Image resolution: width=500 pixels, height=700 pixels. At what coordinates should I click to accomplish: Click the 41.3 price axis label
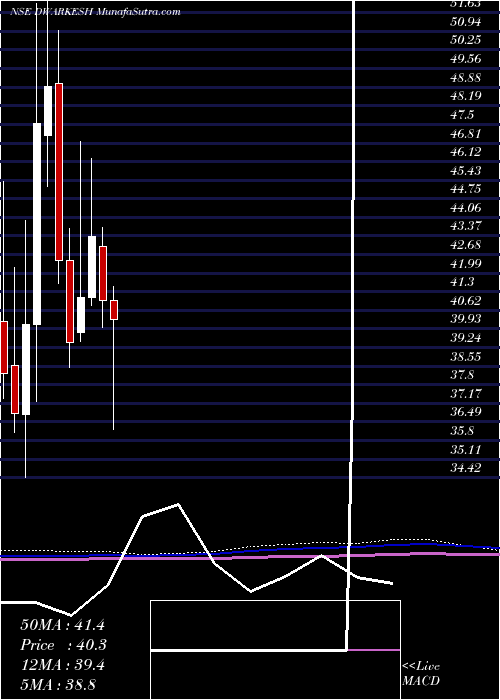click(x=462, y=282)
